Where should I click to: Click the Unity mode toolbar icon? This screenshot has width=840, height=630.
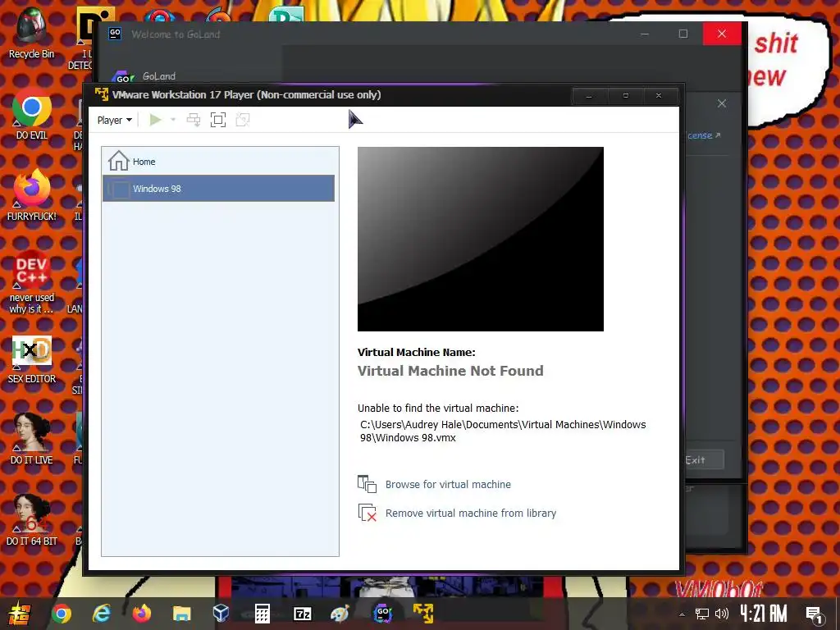point(243,120)
